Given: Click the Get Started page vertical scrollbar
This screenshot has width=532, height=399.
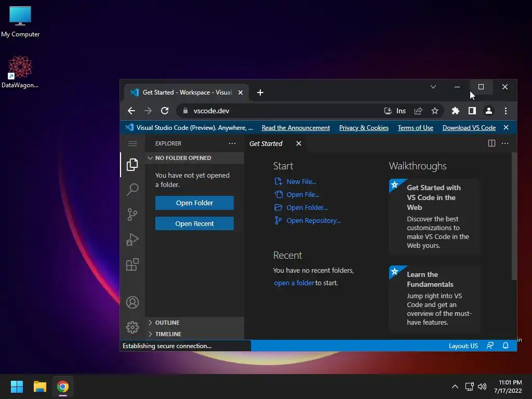Looking at the screenshot, I should coord(514,217).
